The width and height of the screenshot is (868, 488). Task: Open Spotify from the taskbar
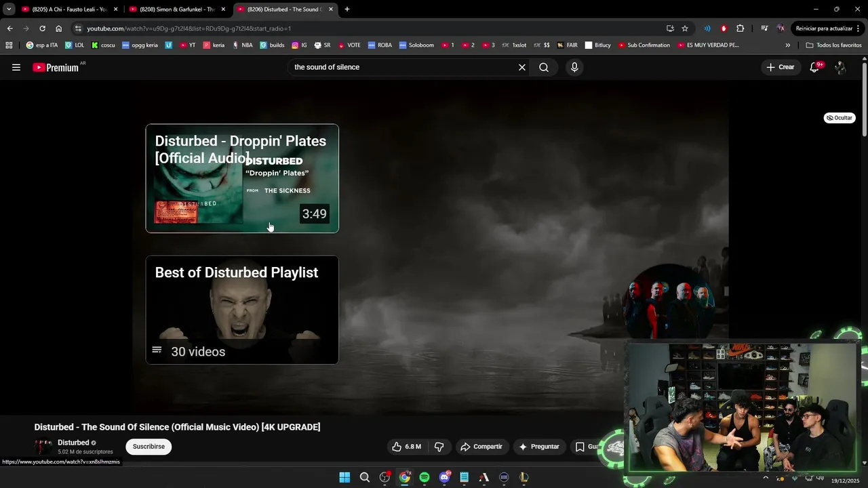coord(425,477)
